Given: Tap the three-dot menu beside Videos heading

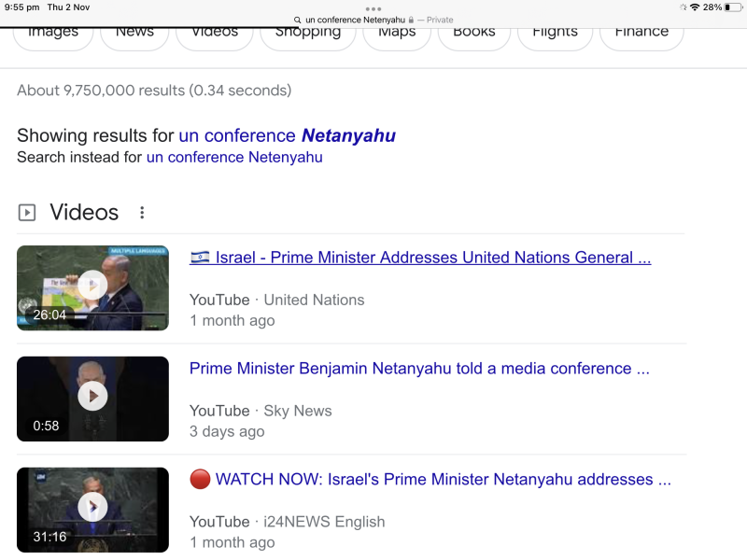Looking at the screenshot, I should pos(142,213).
